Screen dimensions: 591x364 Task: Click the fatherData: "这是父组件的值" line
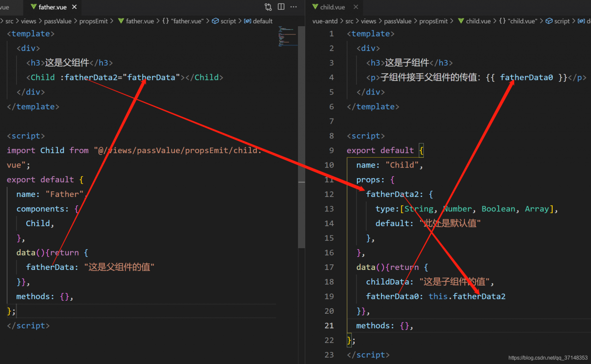coord(90,267)
